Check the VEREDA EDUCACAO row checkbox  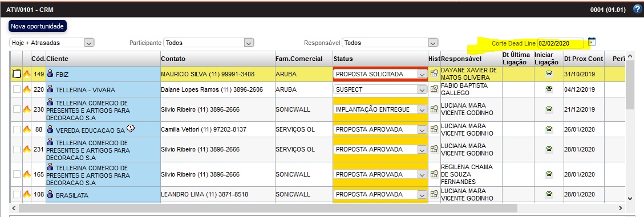tap(17, 129)
